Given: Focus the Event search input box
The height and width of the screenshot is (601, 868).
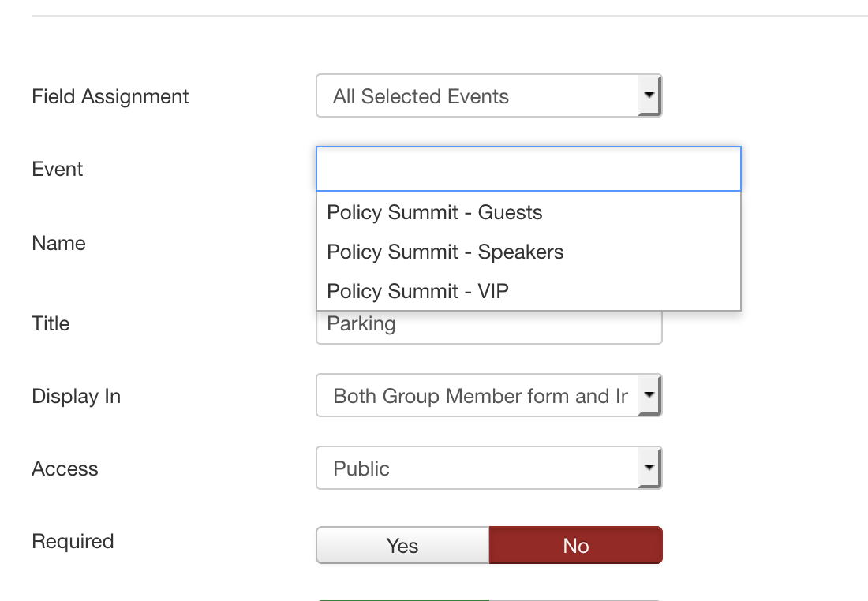Looking at the screenshot, I should pyautogui.click(x=528, y=169).
